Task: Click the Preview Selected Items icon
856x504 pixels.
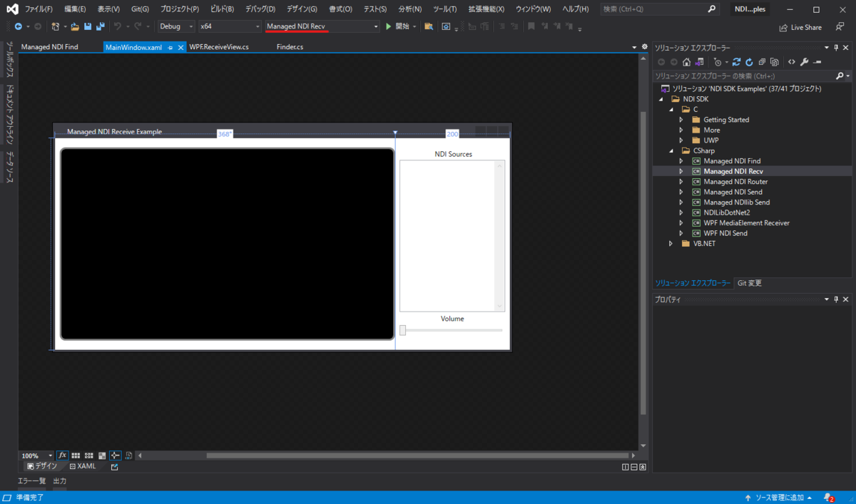Action: (x=817, y=62)
